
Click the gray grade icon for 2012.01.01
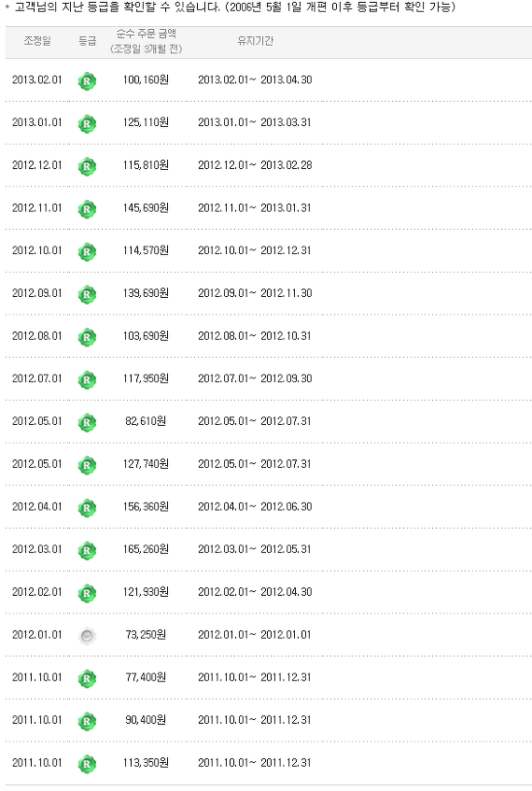coord(87,636)
